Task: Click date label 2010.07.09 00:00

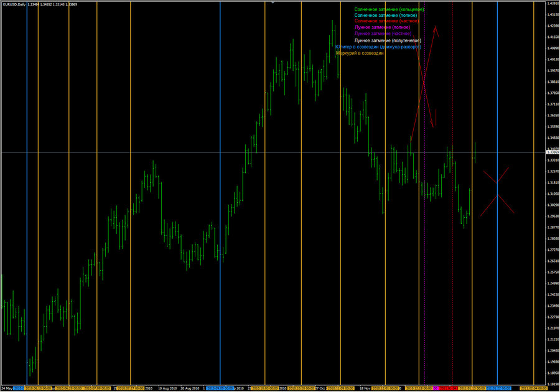Action: click(x=97, y=388)
